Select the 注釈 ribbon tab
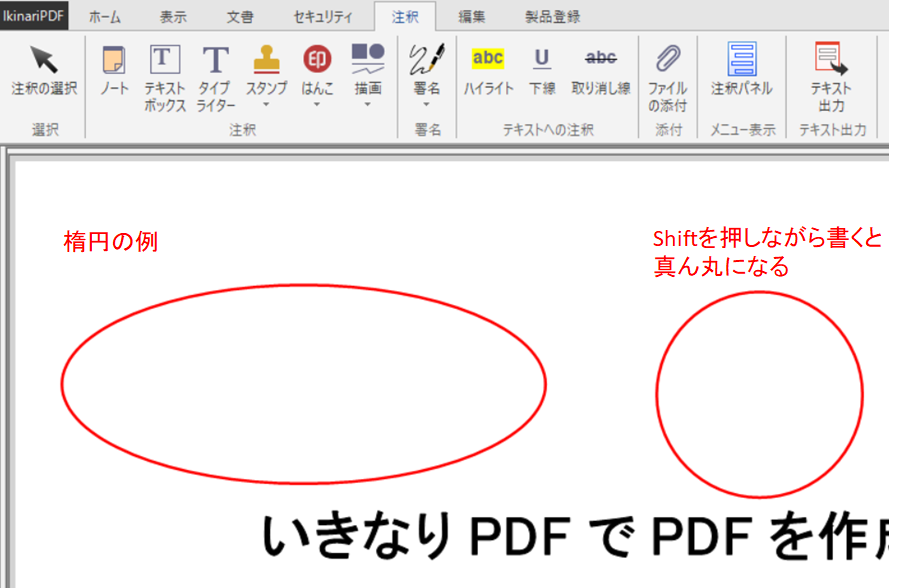The height and width of the screenshot is (588, 897). (x=405, y=17)
